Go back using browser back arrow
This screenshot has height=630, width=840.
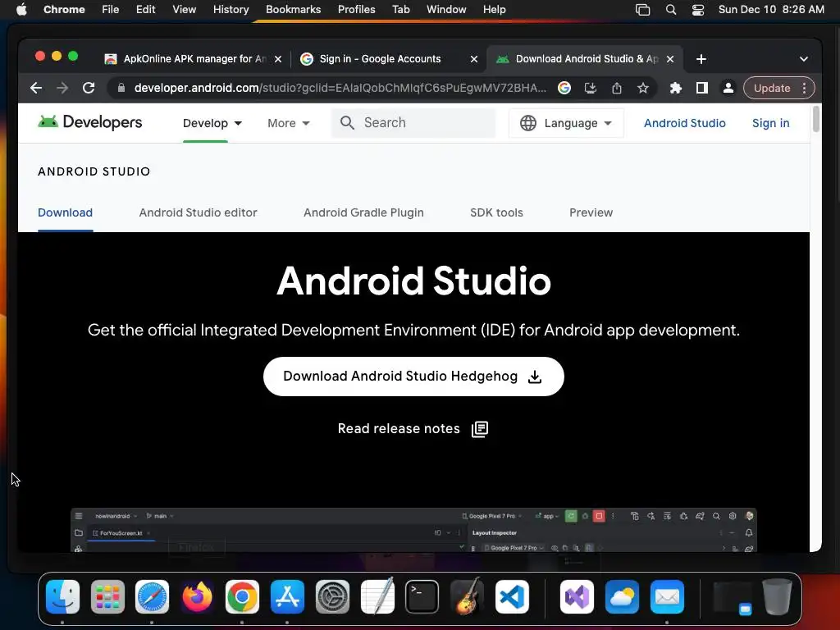36,88
